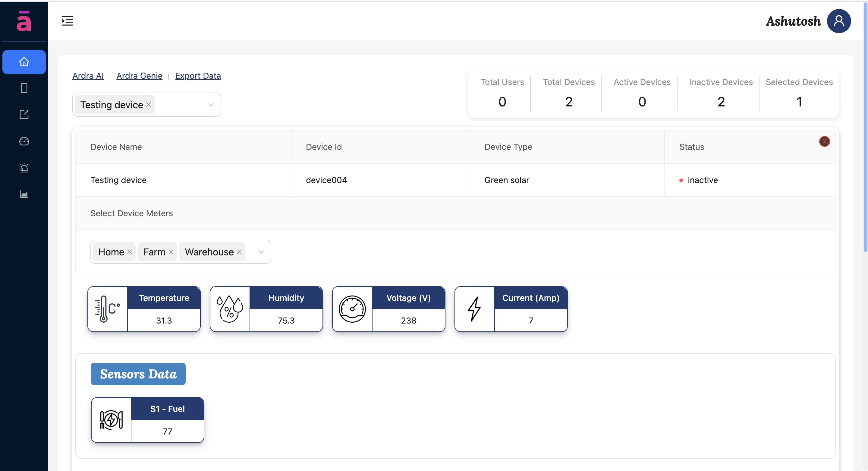Click the export/share icon in sidebar
Viewport: 868px width, 471px height.
pyautogui.click(x=24, y=115)
